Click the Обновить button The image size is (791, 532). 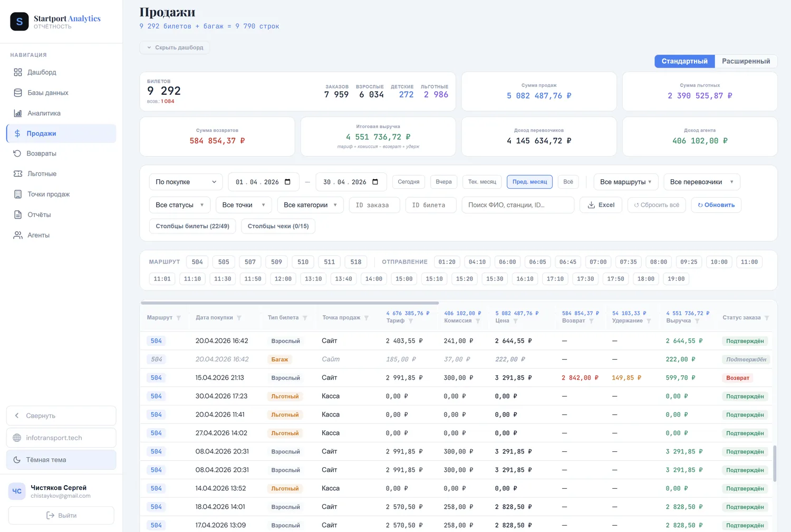pos(716,205)
